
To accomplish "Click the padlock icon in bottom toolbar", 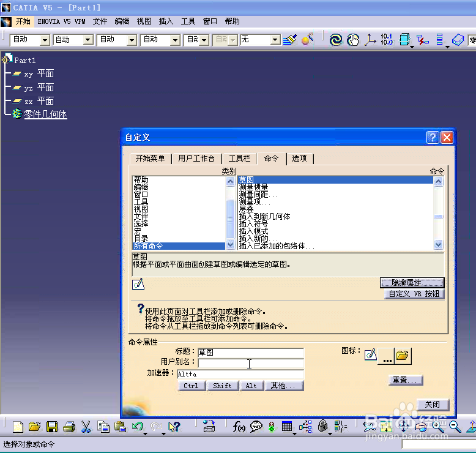I will (323, 426).
